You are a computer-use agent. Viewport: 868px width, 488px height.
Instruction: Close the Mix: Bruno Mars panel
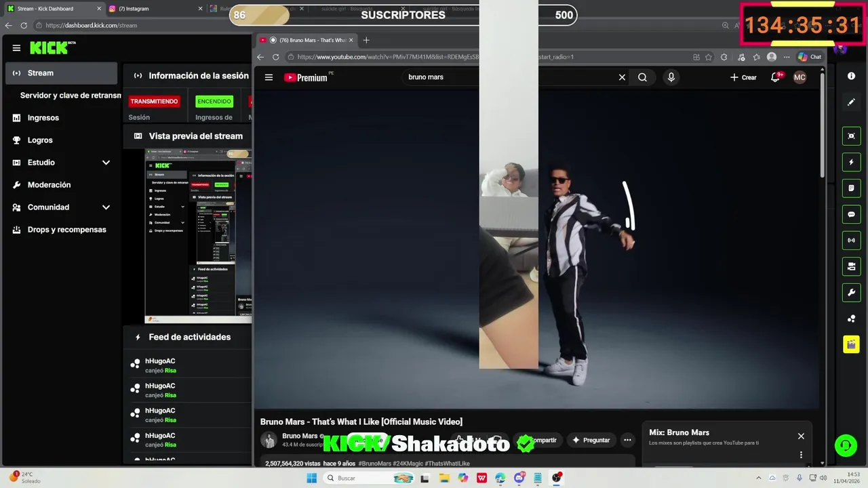[x=801, y=436]
